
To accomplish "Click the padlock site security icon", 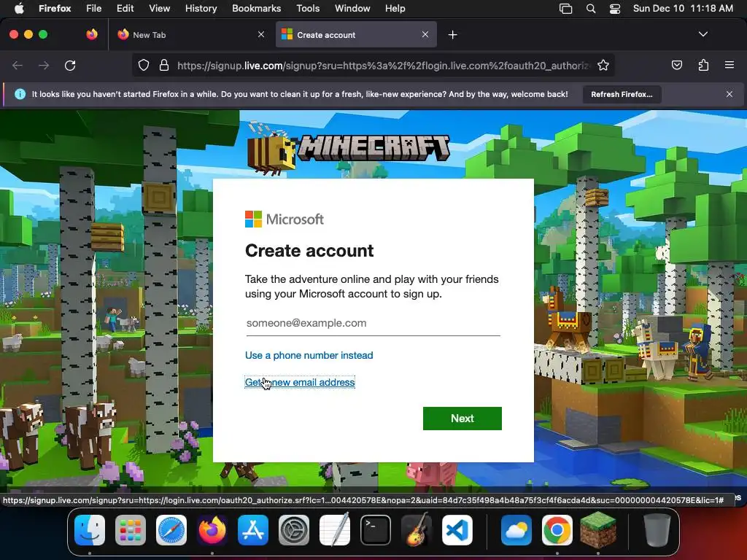I will (164, 65).
